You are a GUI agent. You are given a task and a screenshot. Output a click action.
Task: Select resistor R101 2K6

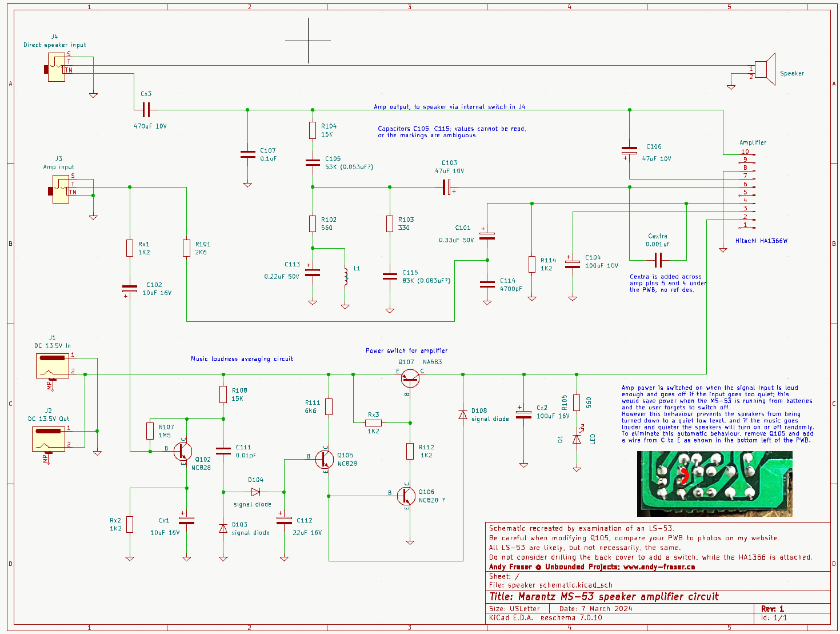[186, 248]
